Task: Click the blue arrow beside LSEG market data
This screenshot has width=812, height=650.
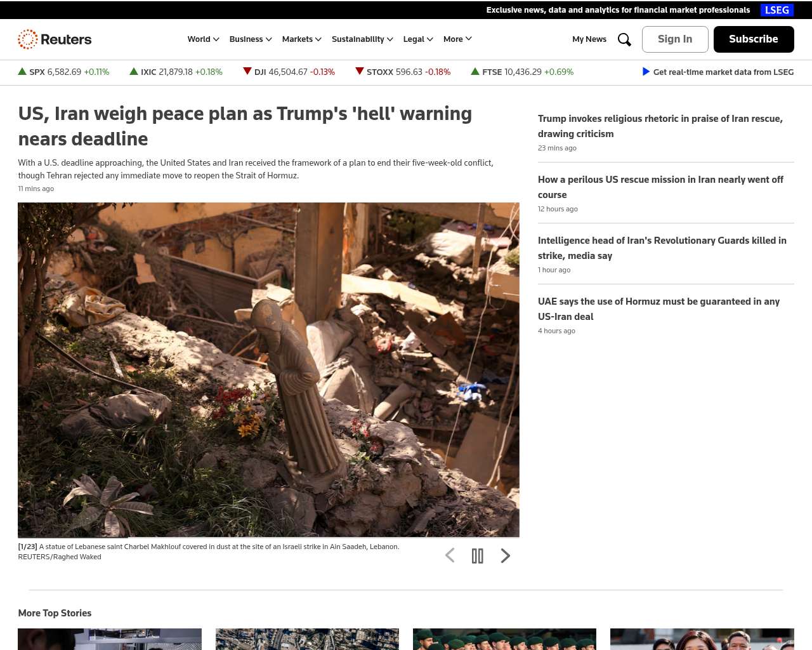Action: pos(646,72)
